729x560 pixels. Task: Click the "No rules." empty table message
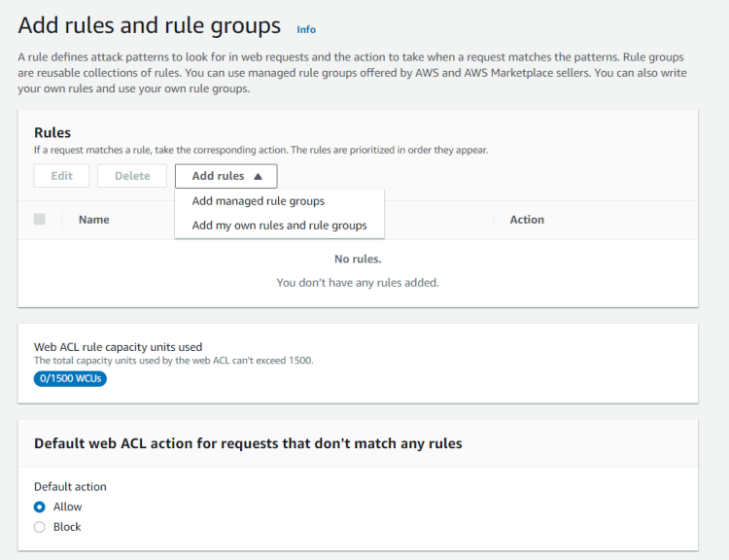[x=358, y=260]
